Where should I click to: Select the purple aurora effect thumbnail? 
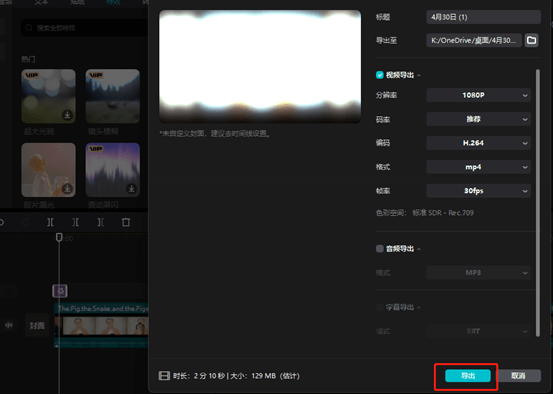pyautogui.click(x=113, y=170)
